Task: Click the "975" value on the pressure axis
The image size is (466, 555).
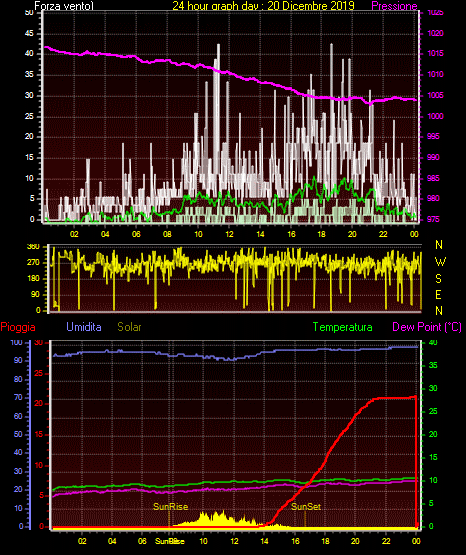Action: tap(433, 219)
